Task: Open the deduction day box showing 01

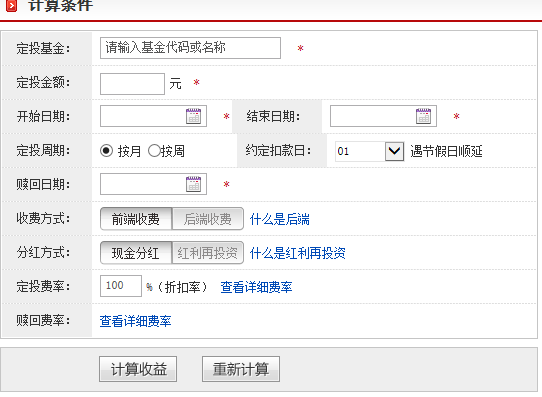Action: [370, 151]
